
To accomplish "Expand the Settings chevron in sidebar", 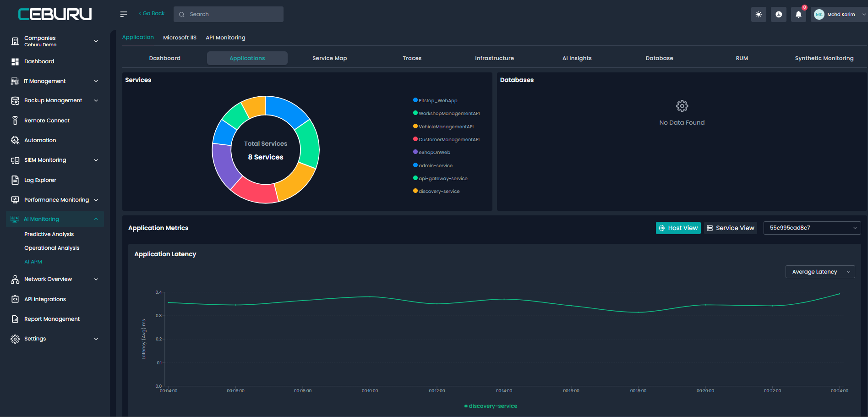I will pos(96,339).
